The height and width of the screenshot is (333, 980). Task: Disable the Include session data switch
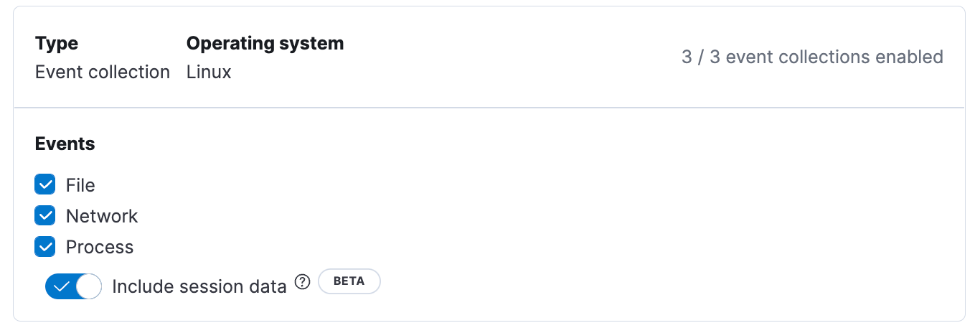click(x=73, y=286)
